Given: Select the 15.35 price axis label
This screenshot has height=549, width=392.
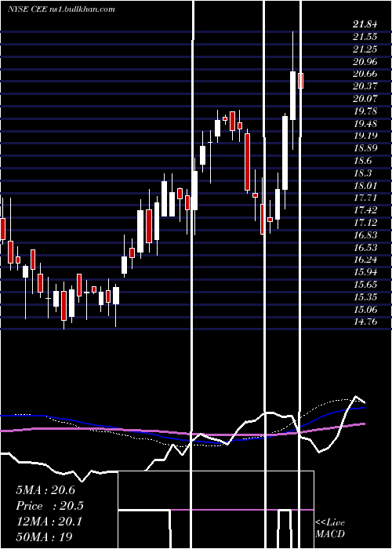Looking at the screenshot, I should click(365, 297).
